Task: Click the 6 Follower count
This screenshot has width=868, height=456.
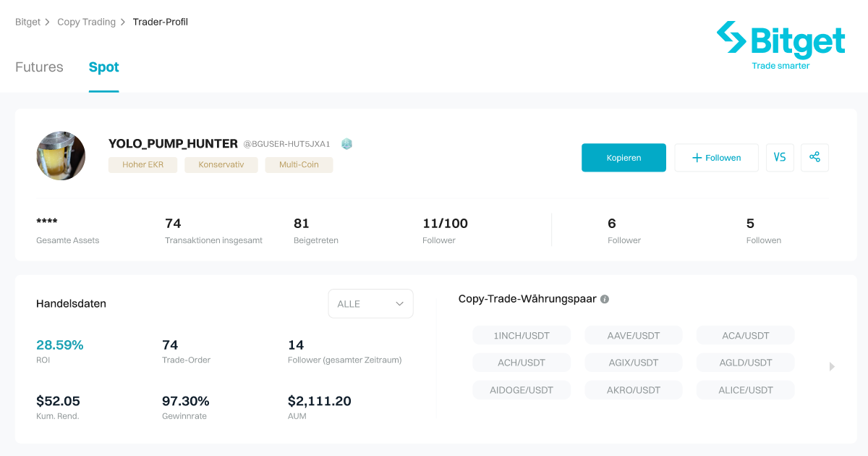Action: click(612, 224)
